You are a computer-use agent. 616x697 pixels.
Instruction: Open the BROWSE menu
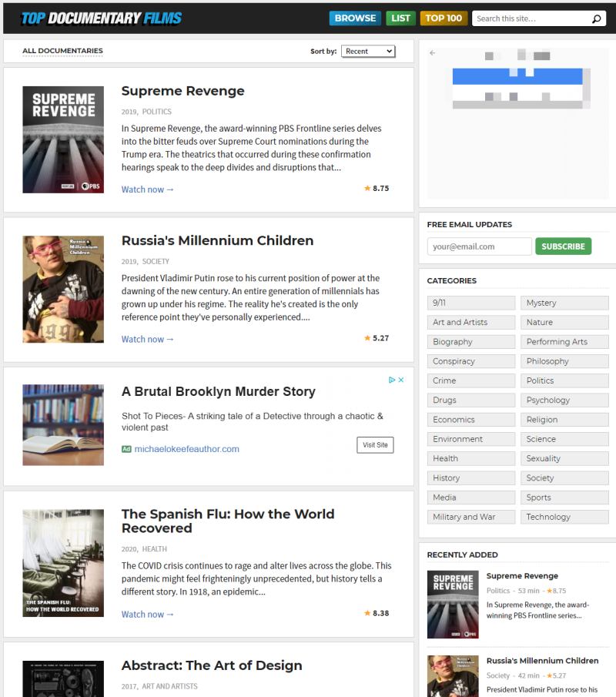pyautogui.click(x=355, y=18)
